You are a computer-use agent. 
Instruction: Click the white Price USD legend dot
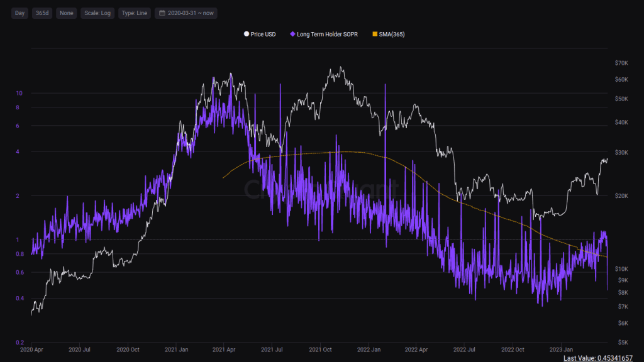[246, 34]
